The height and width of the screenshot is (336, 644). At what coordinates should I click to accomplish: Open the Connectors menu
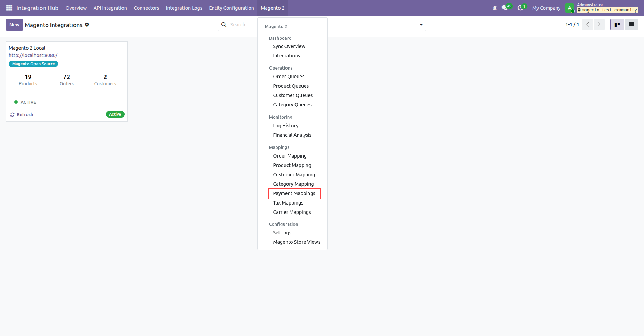coord(146,8)
